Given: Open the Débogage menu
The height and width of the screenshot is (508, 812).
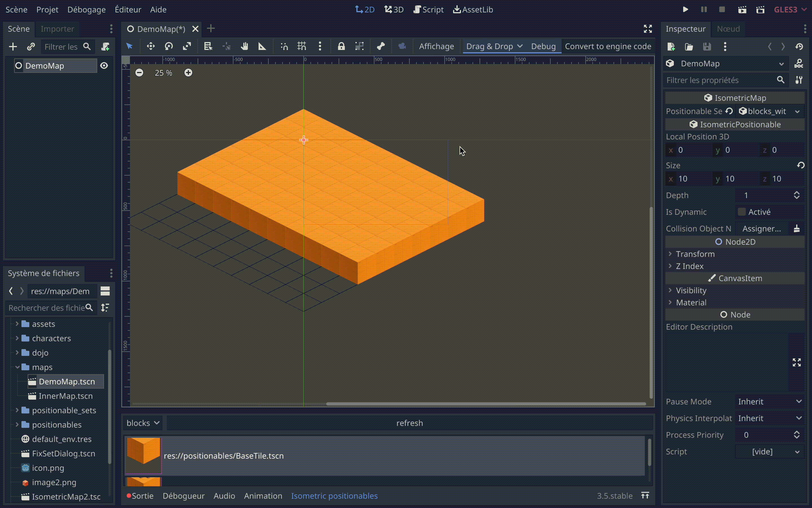Looking at the screenshot, I should 87,9.
